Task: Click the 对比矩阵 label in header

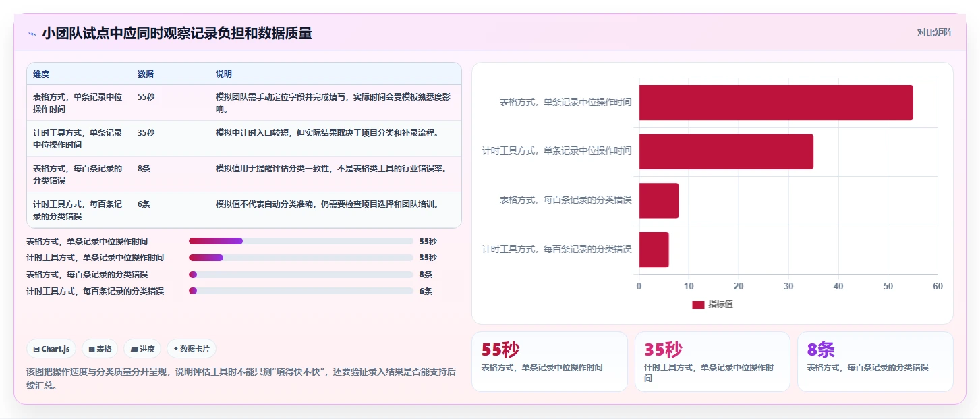Action: [x=934, y=32]
